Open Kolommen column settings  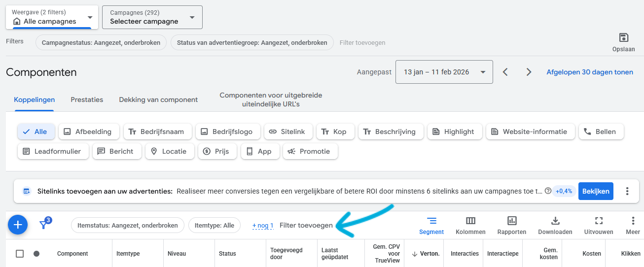pos(470,226)
